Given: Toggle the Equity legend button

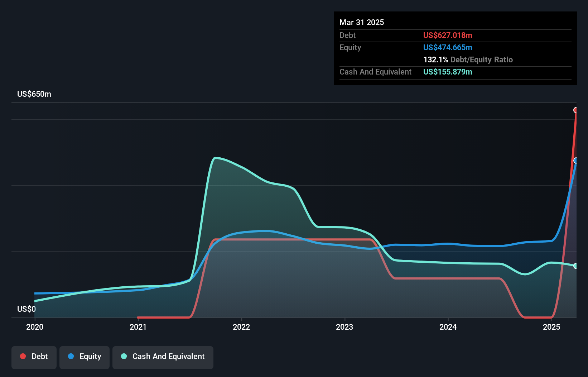Looking at the screenshot, I should click(x=85, y=357).
